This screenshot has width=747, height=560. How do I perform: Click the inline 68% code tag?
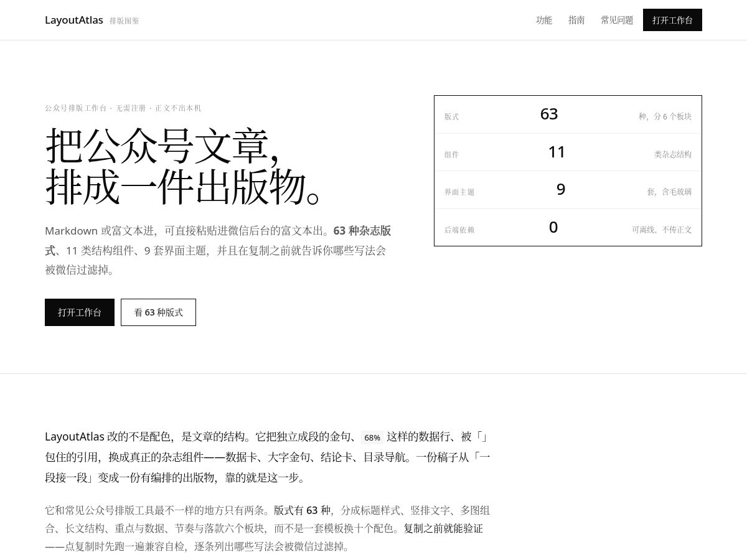(372, 437)
